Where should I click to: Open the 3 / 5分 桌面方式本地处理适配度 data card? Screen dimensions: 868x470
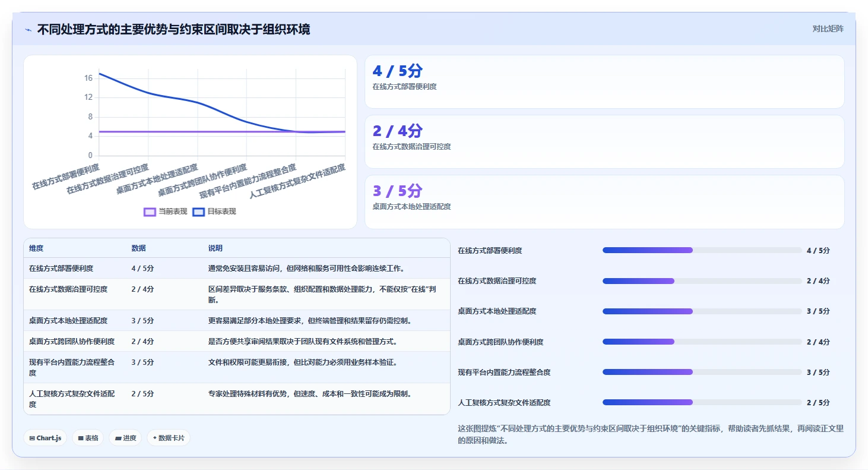point(604,201)
